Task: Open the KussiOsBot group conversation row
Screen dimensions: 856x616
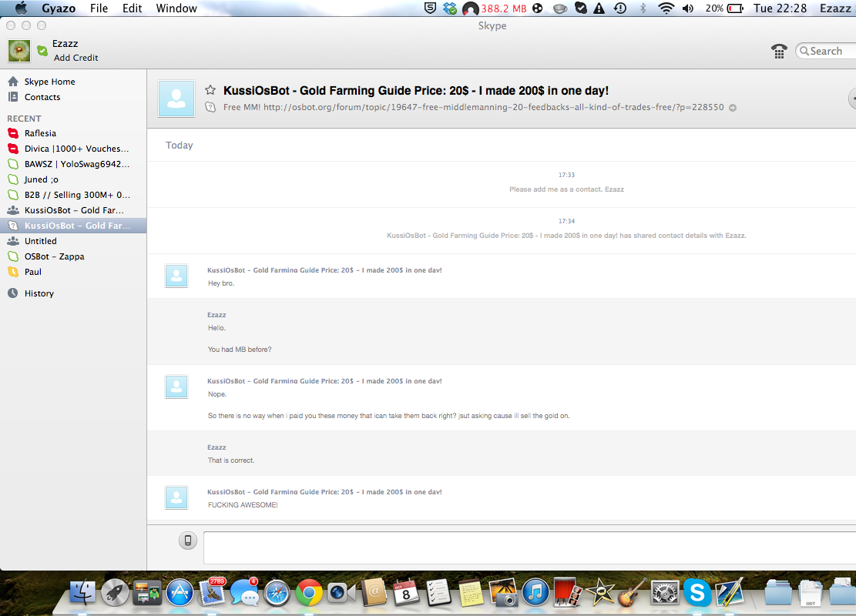Action: click(x=73, y=210)
